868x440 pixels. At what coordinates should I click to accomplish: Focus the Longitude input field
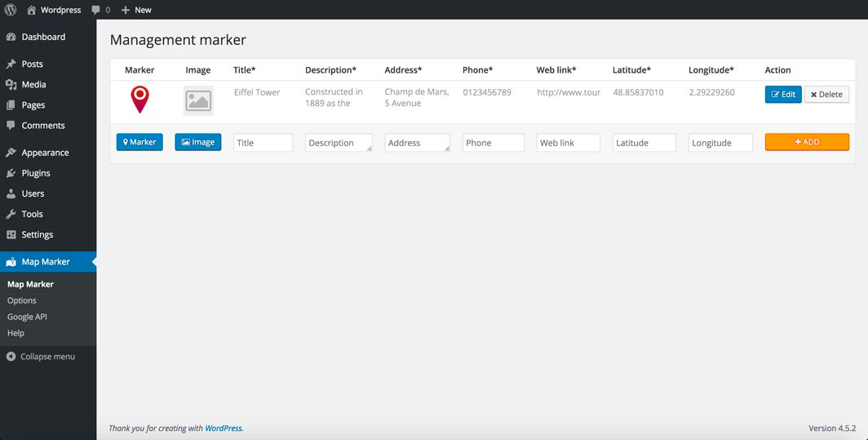[x=721, y=143]
